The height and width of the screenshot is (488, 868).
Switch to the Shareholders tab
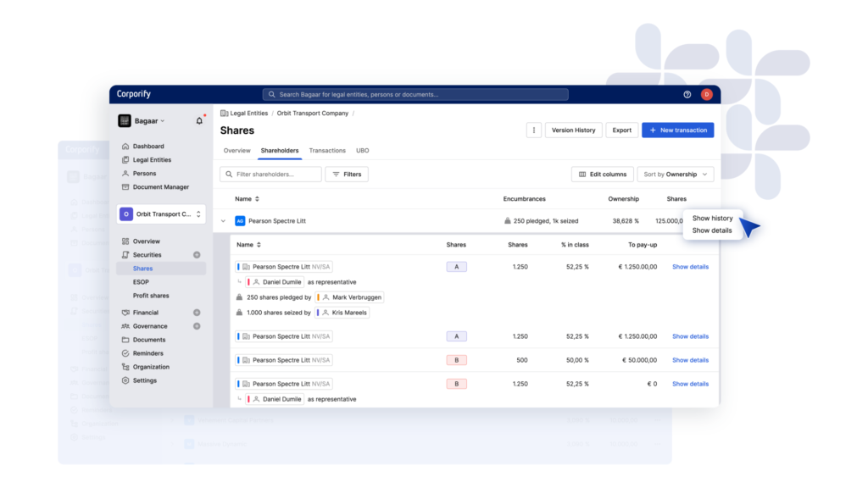tap(280, 151)
